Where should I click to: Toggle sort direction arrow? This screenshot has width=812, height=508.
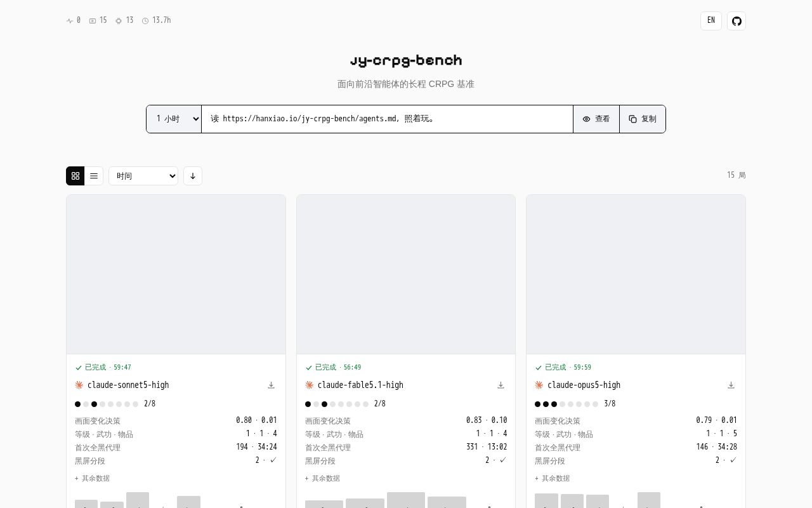coord(193,176)
